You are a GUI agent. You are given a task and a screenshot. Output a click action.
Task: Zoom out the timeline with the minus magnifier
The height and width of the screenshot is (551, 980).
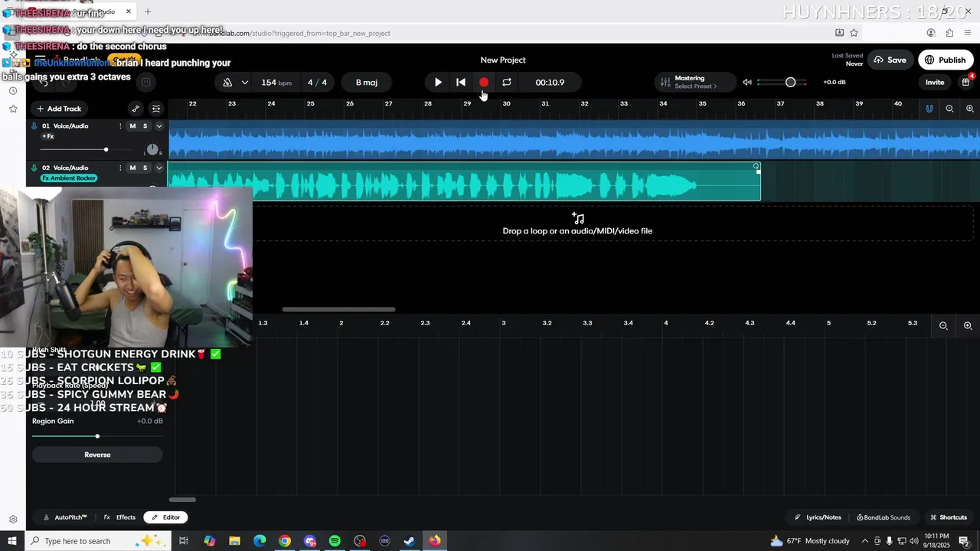[x=949, y=109]
